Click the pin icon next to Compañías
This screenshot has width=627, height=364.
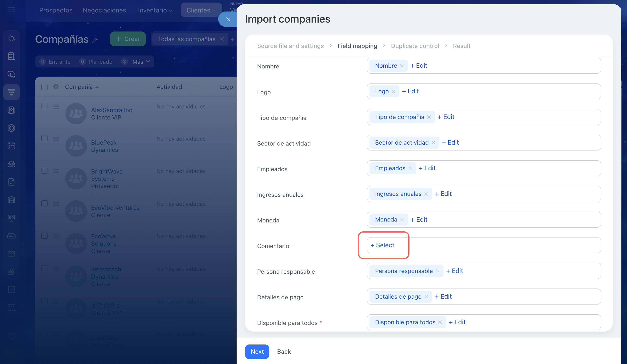tap(95, 40)
